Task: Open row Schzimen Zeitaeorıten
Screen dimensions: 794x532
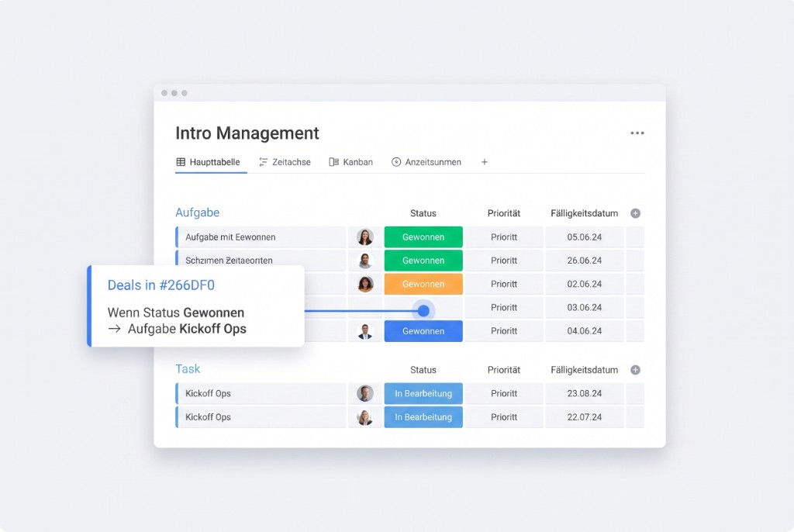Action: point(261,258)
